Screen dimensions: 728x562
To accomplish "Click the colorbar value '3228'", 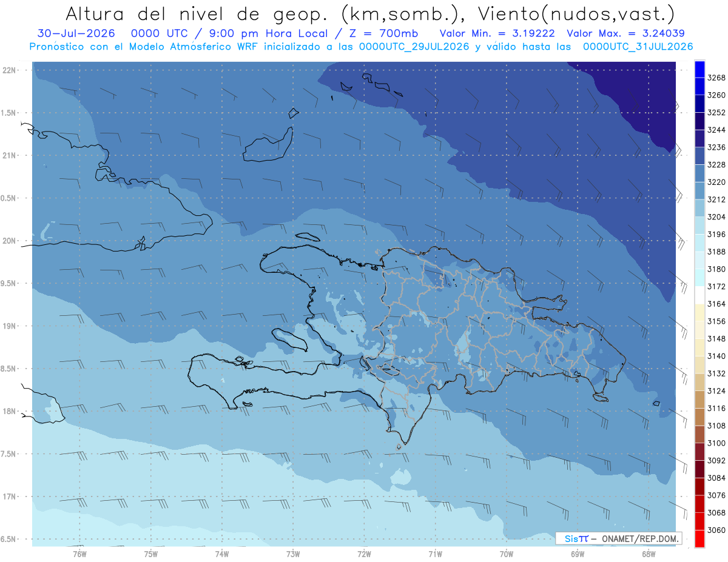I will 716,164.
